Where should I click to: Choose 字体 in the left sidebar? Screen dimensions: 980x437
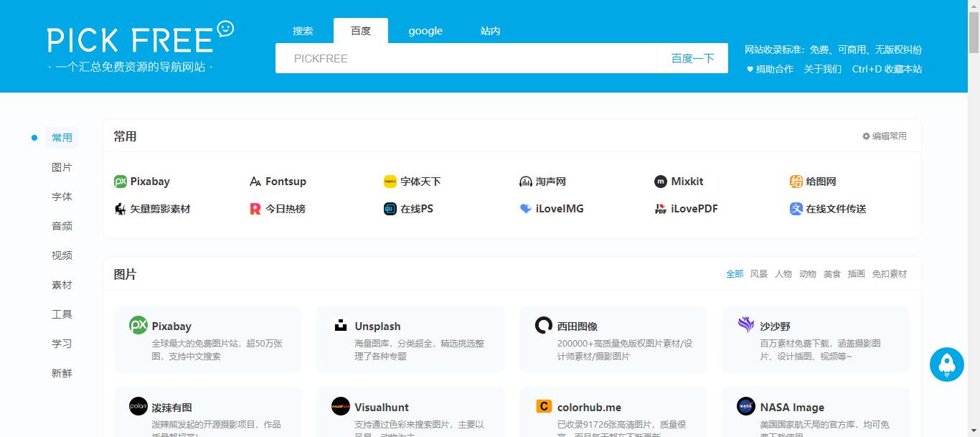(x=62, y=197)
